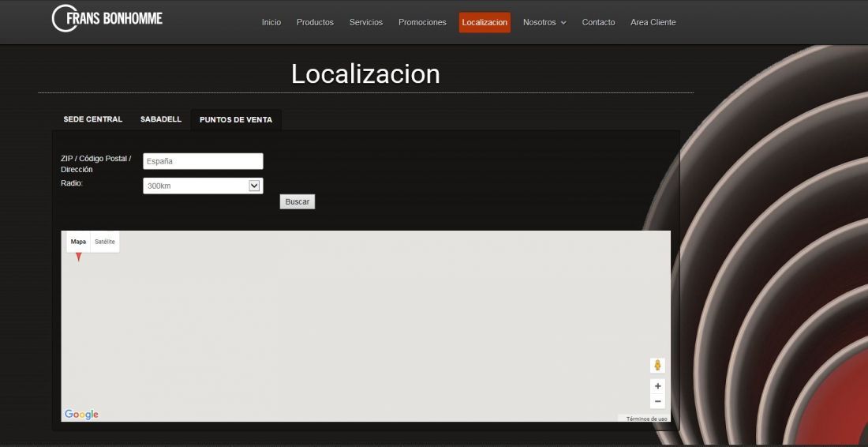Image resolution: width=868 pixels, height=447 pixels.
Task: Click the Frans Bonhomme logo
Action: tap(107, 18)
